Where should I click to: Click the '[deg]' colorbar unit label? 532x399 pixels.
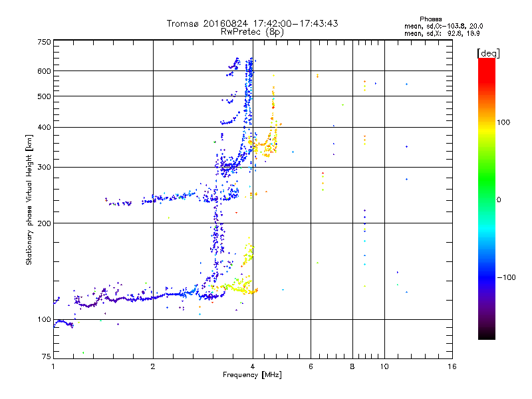[488, 53]
